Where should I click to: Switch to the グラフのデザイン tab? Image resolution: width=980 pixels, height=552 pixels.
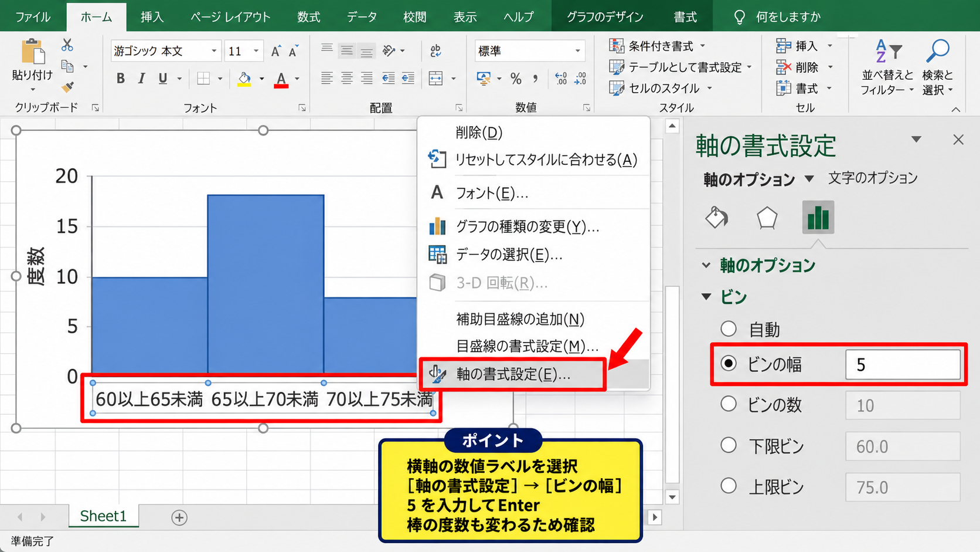pyautogui.click(x=605, y=17)
